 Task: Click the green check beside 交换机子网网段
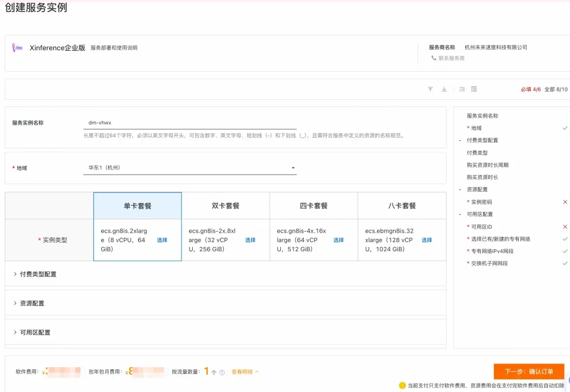(x=565, y=263)
